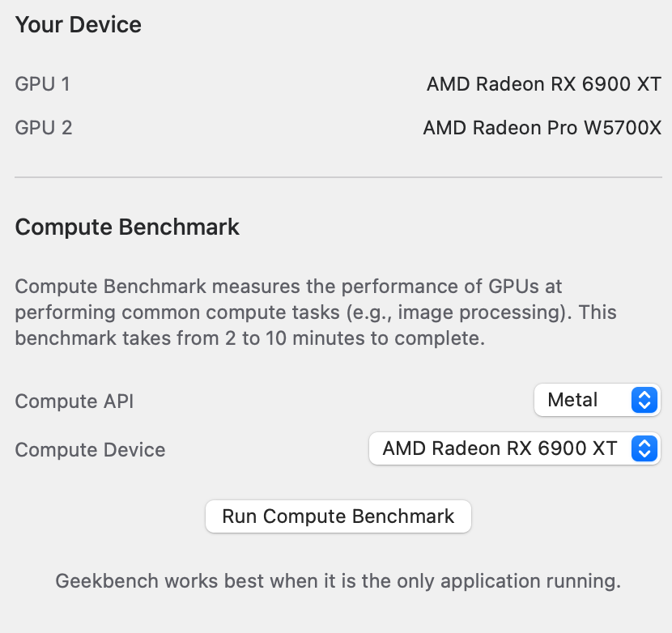Click the selected device name in Compute Device selector
This screenshot has width=672, height=633.
[500, 448]
